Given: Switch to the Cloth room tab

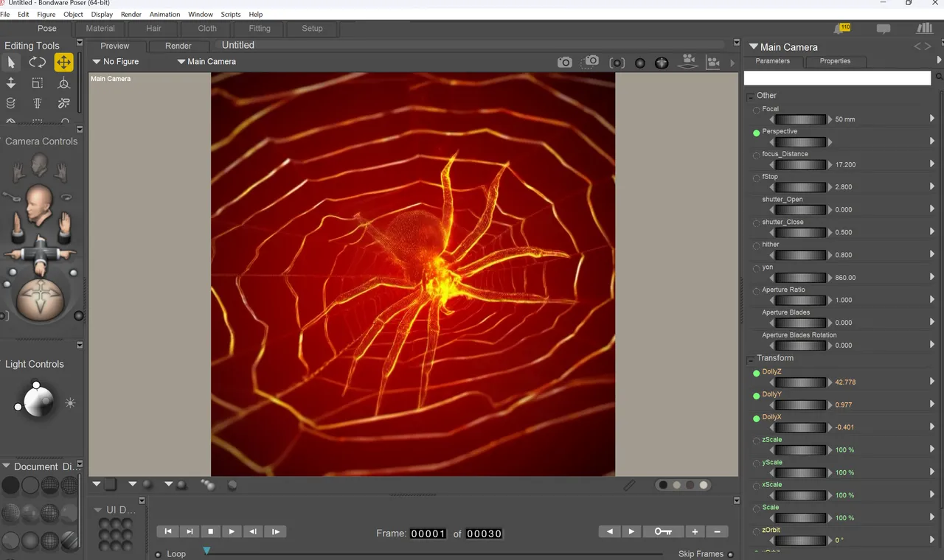Looking at the screenshot, I should (x=207, y=29).
